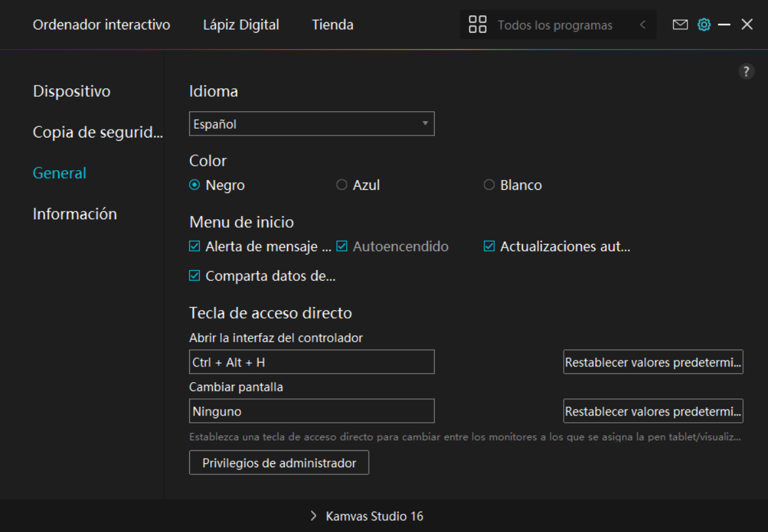Select the Negro color option
768x532 pixels.
coord(194,185)
